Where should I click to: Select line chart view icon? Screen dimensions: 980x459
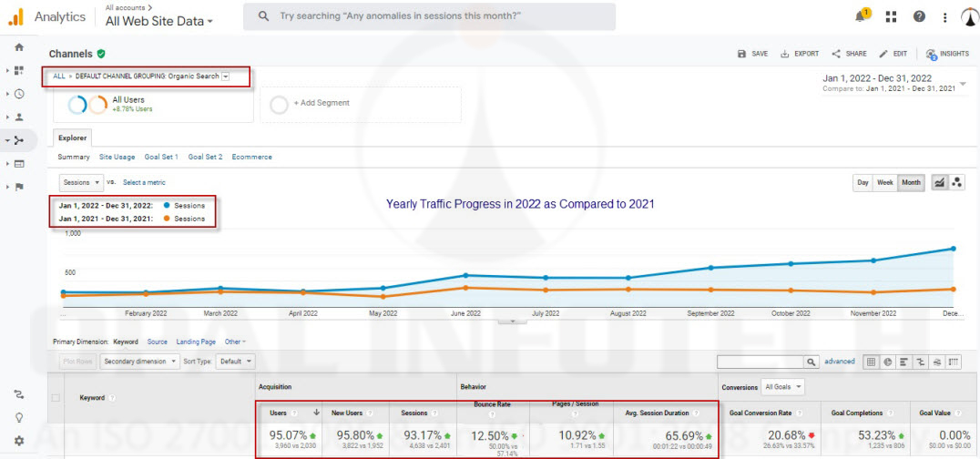pyautogui.click(x=938, y=183)
